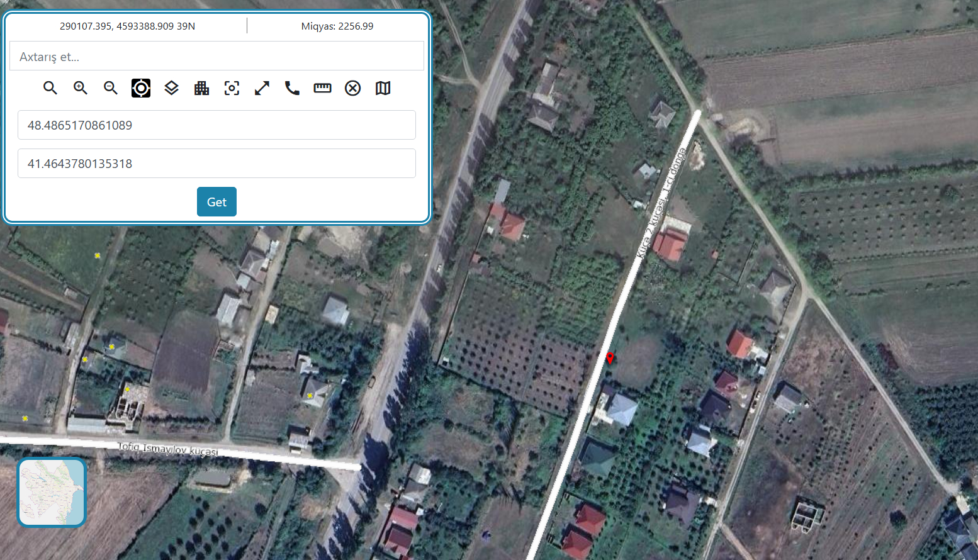Viewport: 978px width, 560px height.
Task: Click the circled X clear icon
Action: tap(352, 88)
